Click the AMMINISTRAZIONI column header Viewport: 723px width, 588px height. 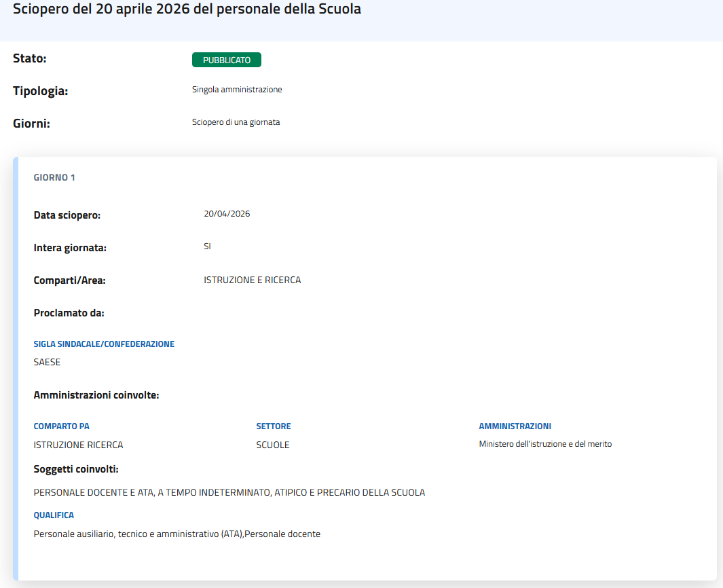[x=515, y=426]
